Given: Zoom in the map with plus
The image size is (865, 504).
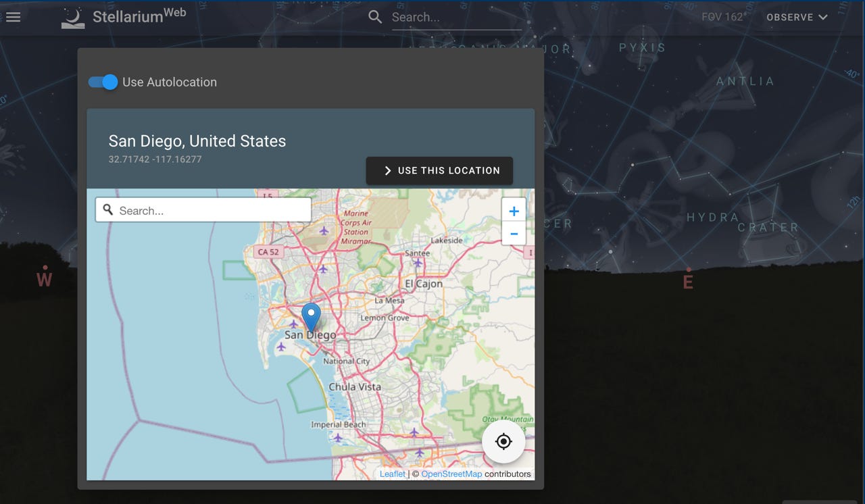Looking at the screenshot, I should point(514,211).
